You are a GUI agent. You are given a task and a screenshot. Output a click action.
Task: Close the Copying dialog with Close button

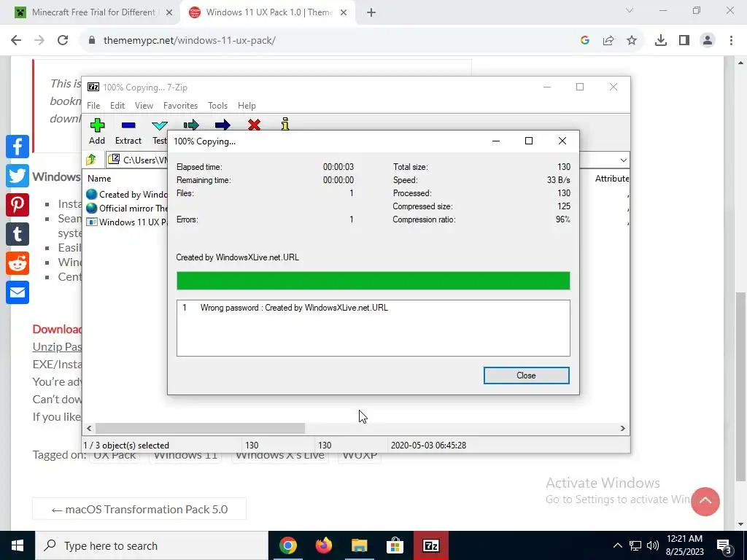point(526,376)
